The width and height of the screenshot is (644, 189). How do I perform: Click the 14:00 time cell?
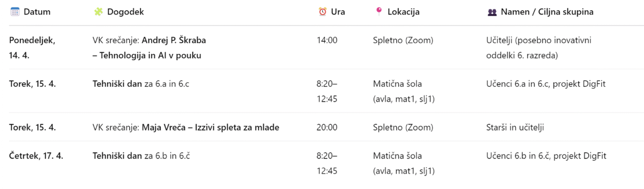[327, 40]
